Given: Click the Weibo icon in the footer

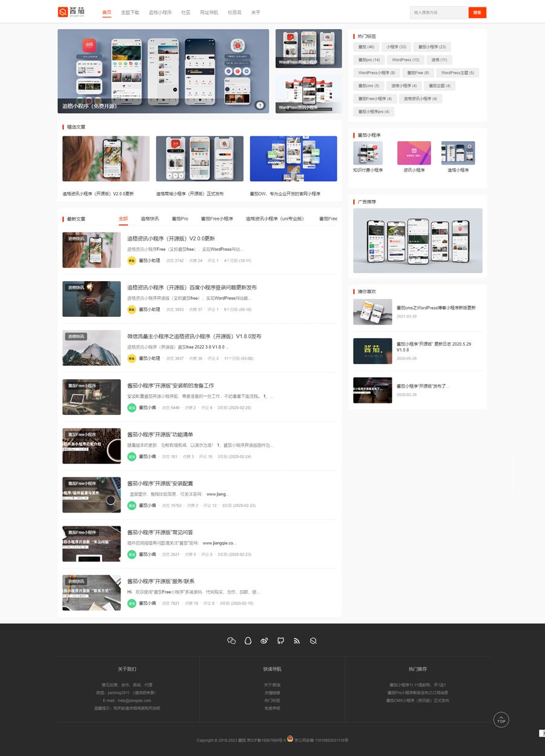Looking at the screenshot, I should tap(264, 640).
